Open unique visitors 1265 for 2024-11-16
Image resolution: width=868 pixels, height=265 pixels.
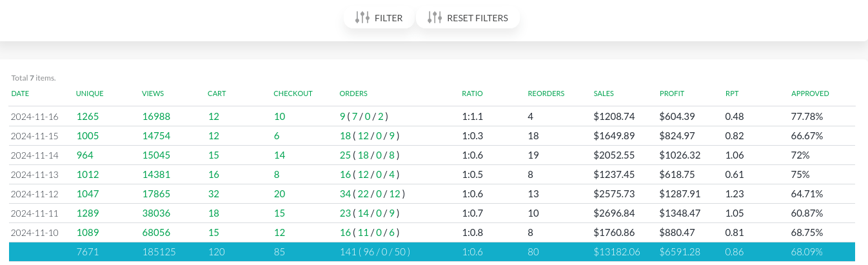point(86,117)
